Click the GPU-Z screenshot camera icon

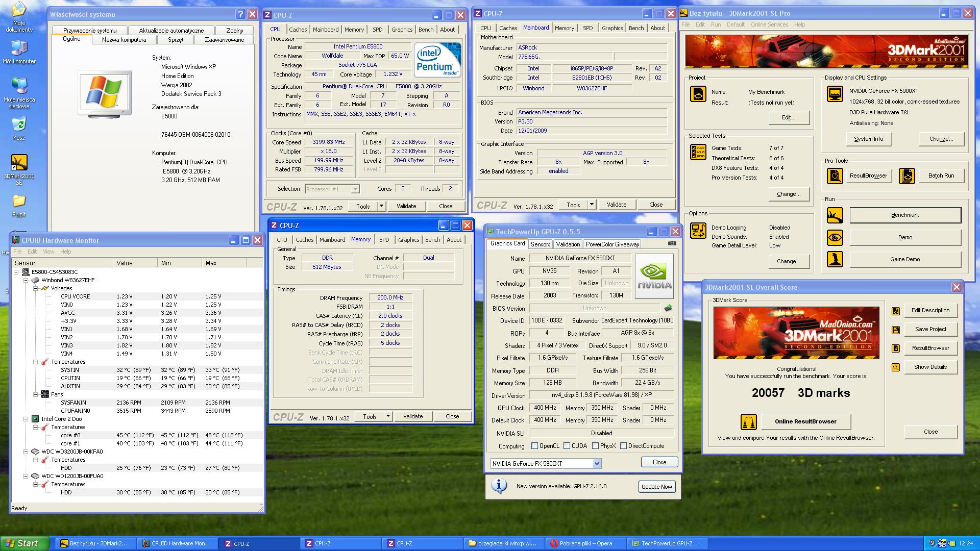[672, 243]
